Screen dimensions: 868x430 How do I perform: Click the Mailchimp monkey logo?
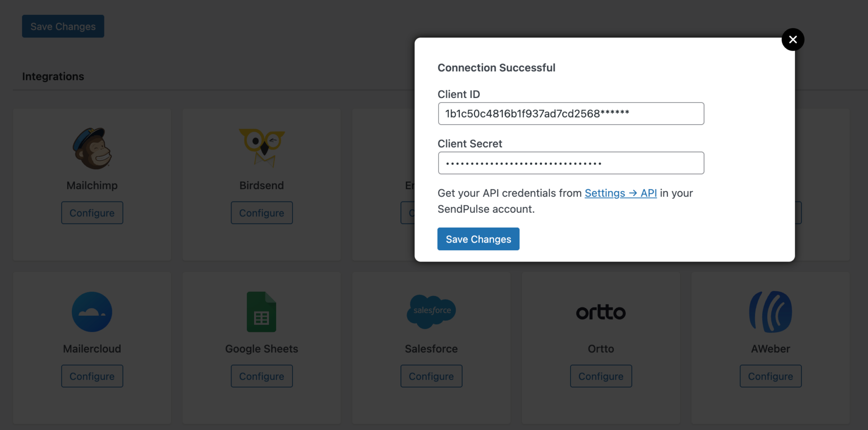point(92,148)
